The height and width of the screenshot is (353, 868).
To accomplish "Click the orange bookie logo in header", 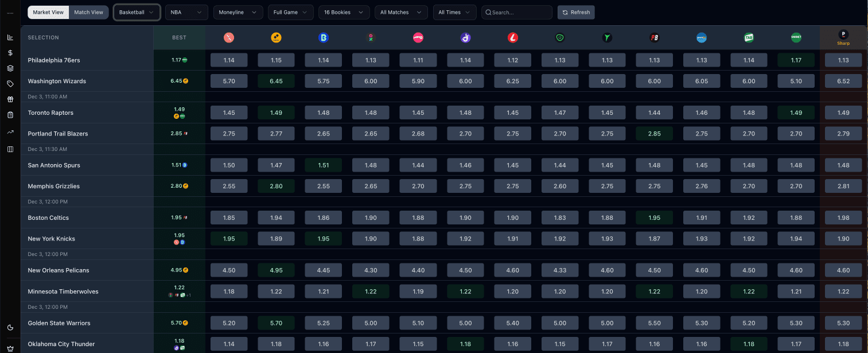I will [276, 38].
